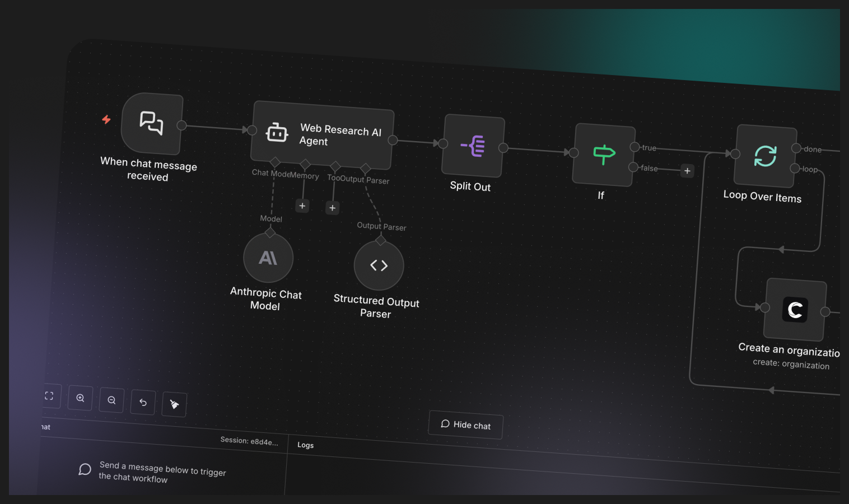
Task: Open the Structured Output Parser code icon
Action: (x=379, y=265)
